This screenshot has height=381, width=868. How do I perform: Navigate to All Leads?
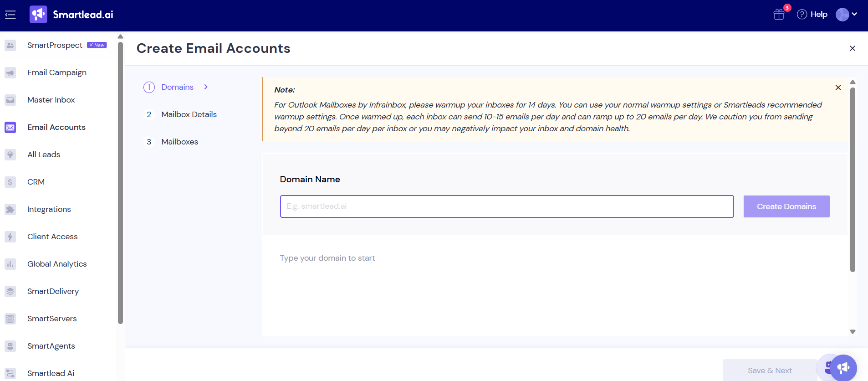point(44,154)
